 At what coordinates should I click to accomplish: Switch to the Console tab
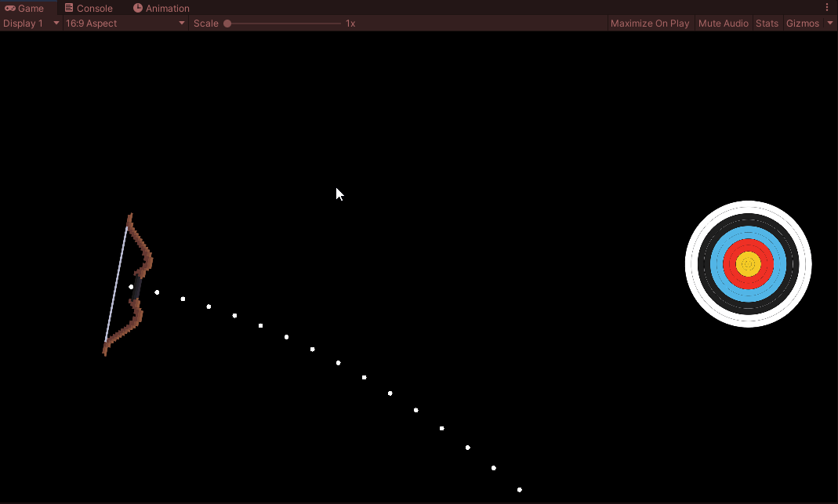click(89, 8)
